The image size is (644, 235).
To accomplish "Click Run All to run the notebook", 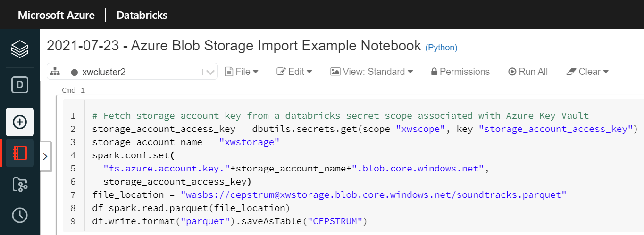I will click(528, 72).
